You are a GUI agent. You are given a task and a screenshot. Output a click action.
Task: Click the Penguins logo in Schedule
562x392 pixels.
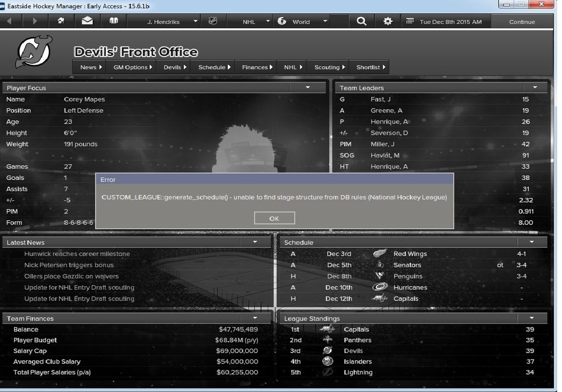380,276
